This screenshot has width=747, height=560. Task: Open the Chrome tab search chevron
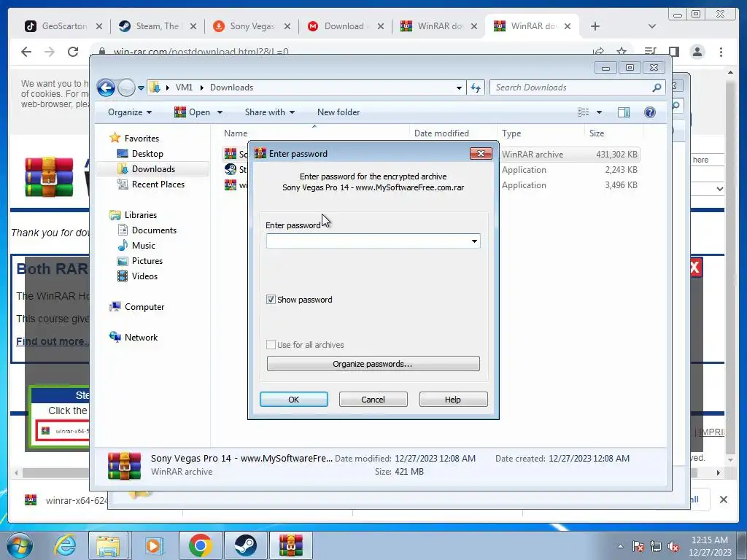(652, 26)
